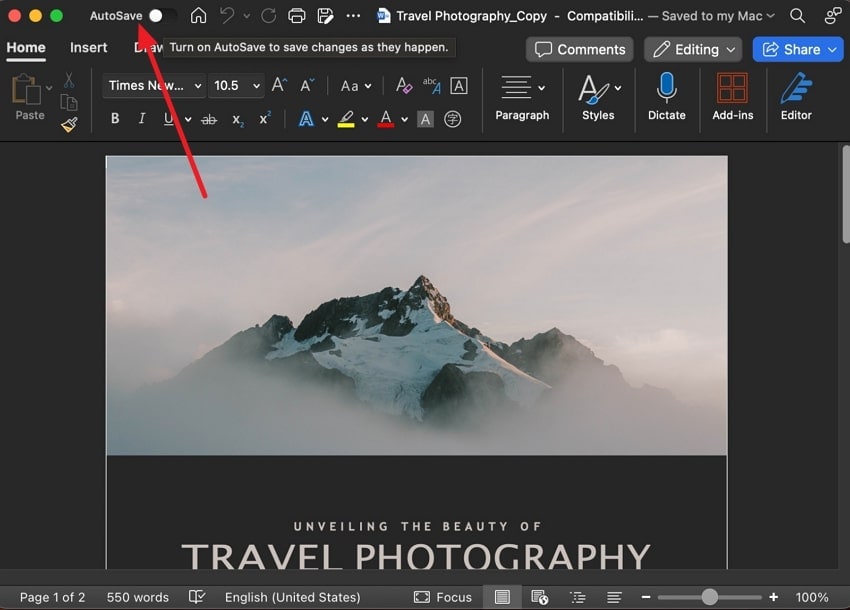Open the Search magnifier in title bar
Screen dimensions: 850x610
coord(797,16)
